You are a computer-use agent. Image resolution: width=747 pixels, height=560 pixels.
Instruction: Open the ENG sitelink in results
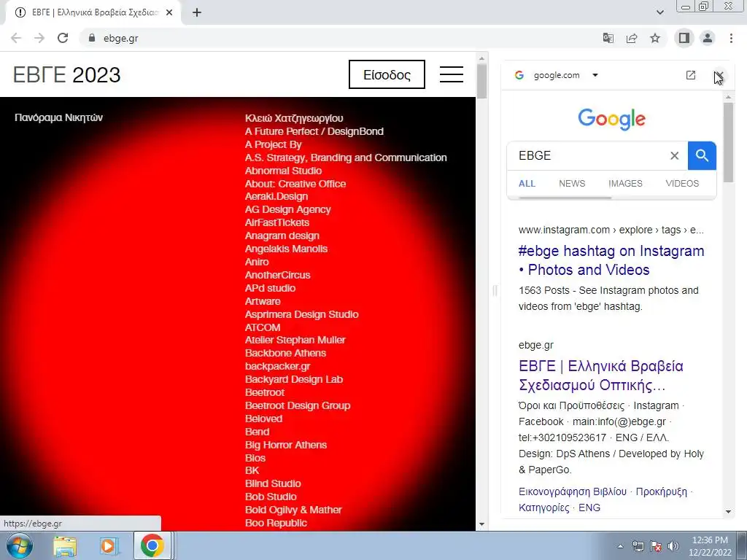589,507
